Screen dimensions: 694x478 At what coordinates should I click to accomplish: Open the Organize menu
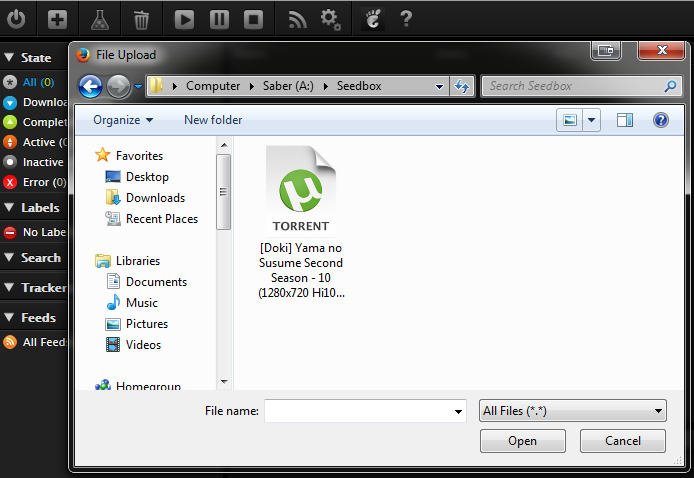point(123,120)
